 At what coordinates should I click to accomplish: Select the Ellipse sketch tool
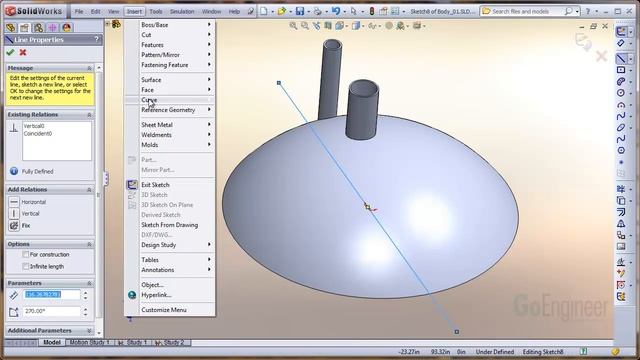621,128
